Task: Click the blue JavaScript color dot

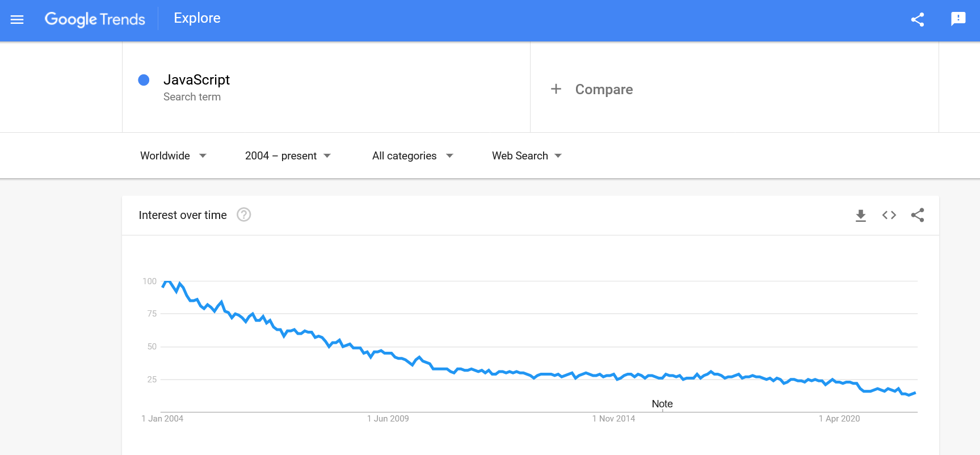Action: click(144, 80)
